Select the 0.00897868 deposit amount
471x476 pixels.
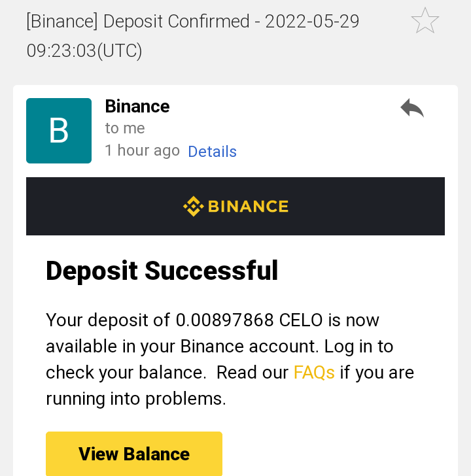click(x=224, y=320)
